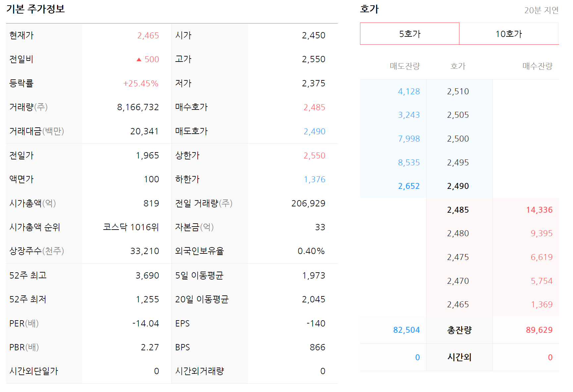Click capital value 33
Screen dimensions: 573x392
coord(320,227)
